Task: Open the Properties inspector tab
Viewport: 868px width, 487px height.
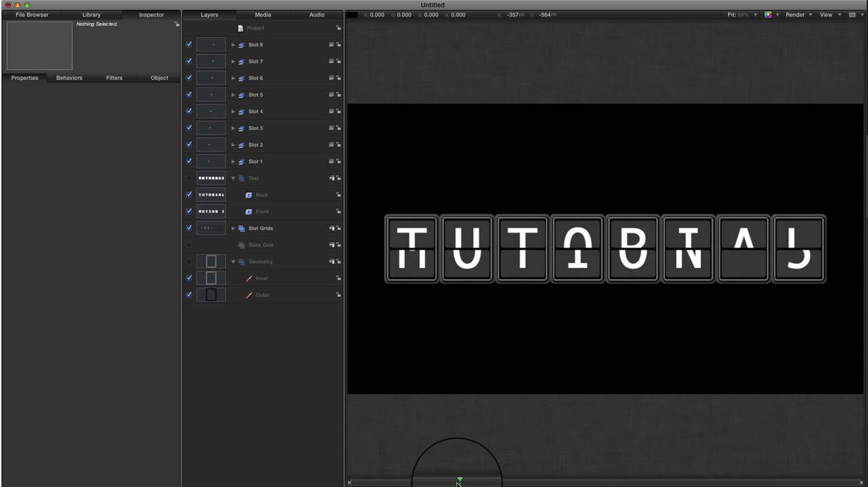Action: pos(24,78)
